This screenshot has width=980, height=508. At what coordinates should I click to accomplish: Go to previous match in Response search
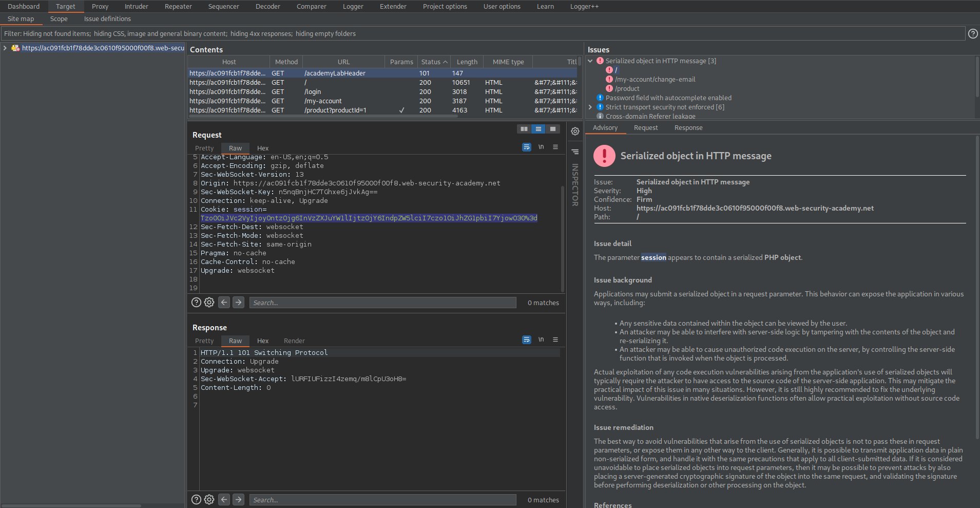pos(224,500)
